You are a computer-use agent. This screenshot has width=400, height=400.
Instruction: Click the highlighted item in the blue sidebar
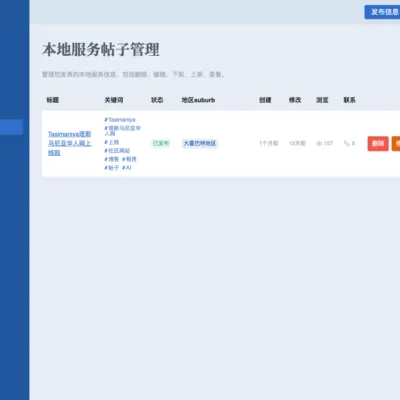[11, 127]
